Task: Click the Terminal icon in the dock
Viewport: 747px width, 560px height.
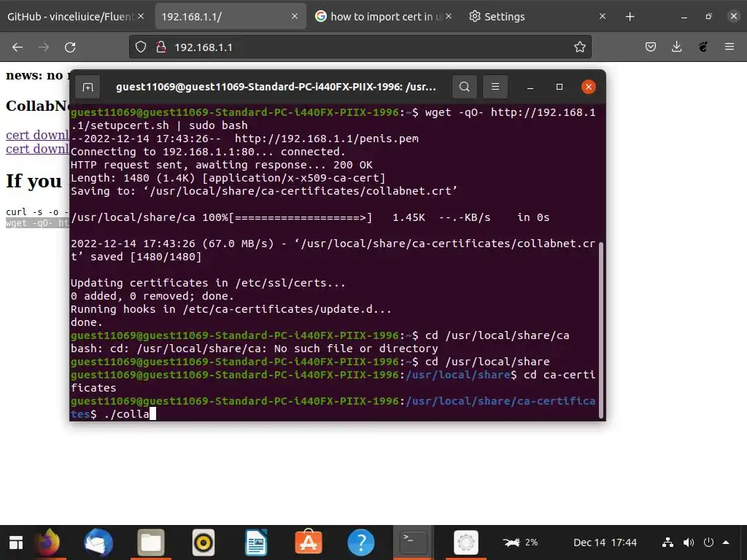Action: [x=413, y=542]
